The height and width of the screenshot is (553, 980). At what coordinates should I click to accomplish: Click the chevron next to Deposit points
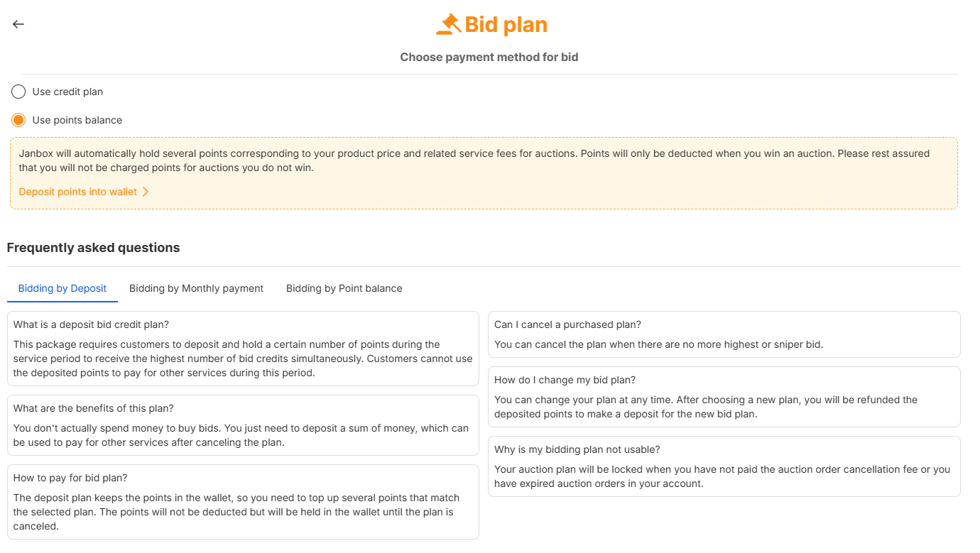point(146,192)
